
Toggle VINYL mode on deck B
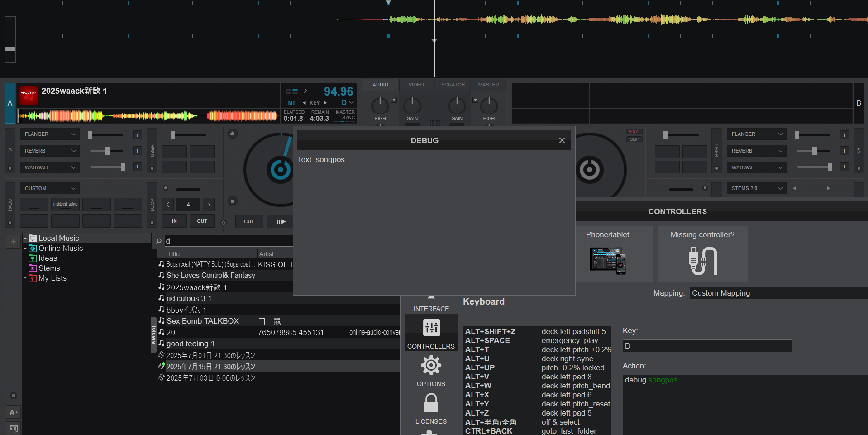[634, 132]
